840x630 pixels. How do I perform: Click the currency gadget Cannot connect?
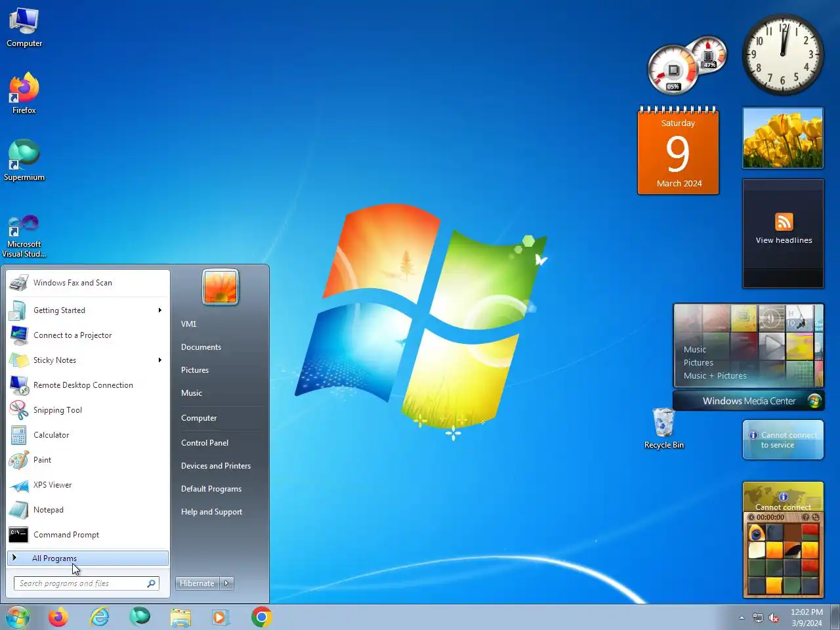click(x=783, y=497)
